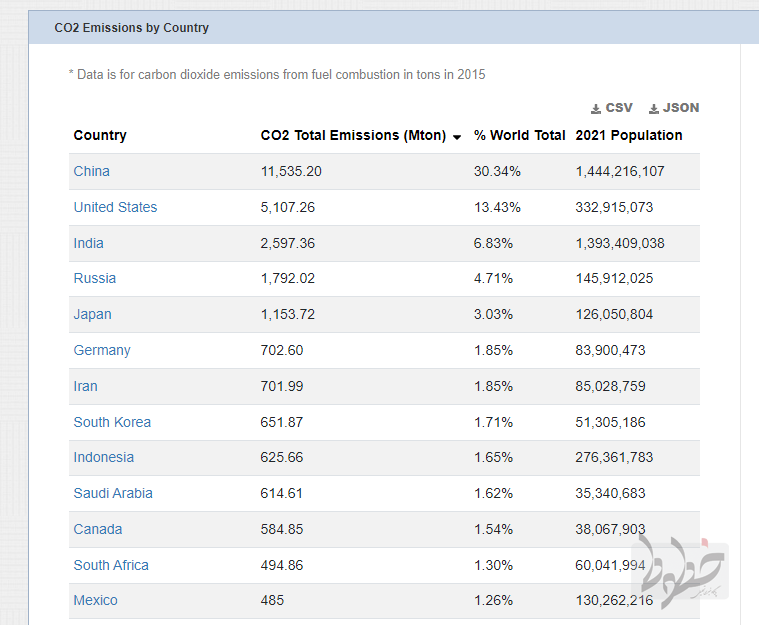Screen dimensions: 759x625
Task: Open the India country link
Action: coord(89,243)
